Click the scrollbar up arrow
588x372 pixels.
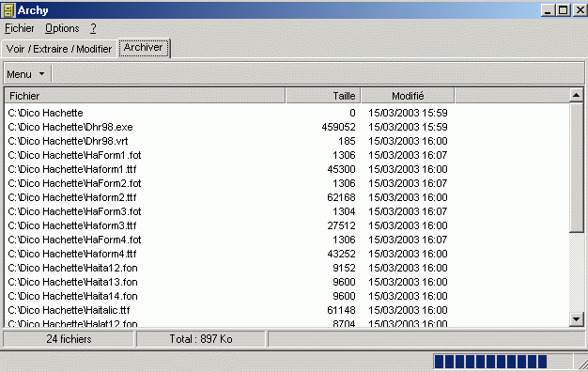click(x=576, y=95)
